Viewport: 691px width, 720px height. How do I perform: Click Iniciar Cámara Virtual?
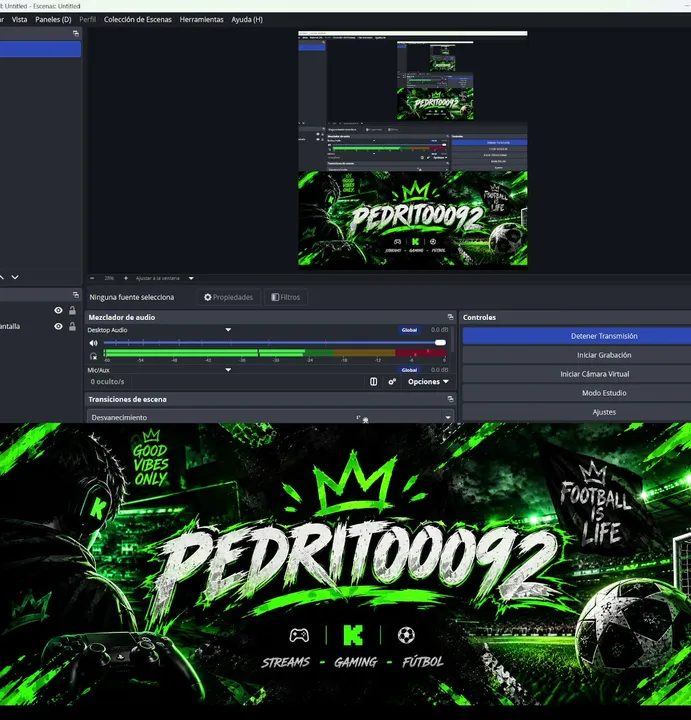tap(577, 374)
